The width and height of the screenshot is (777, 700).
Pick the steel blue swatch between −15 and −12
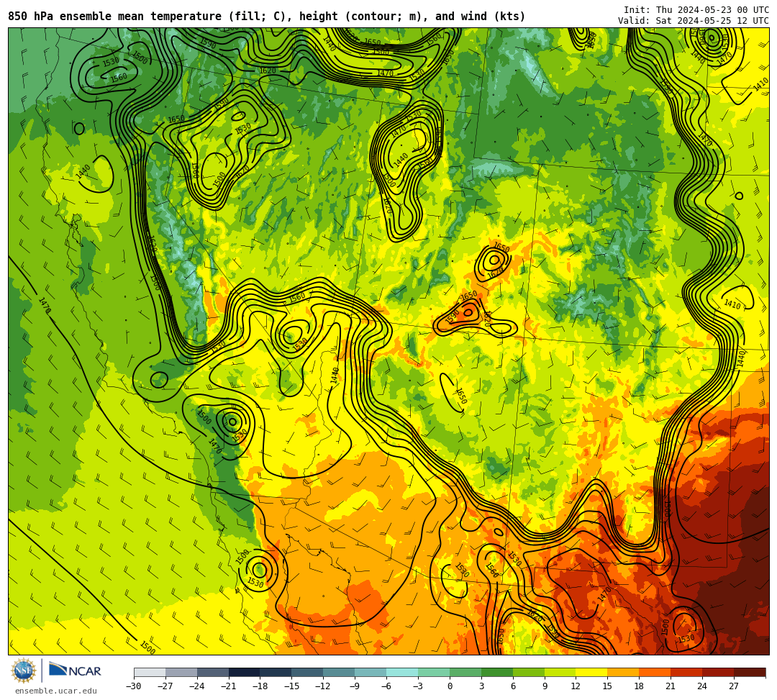(308, 672)
